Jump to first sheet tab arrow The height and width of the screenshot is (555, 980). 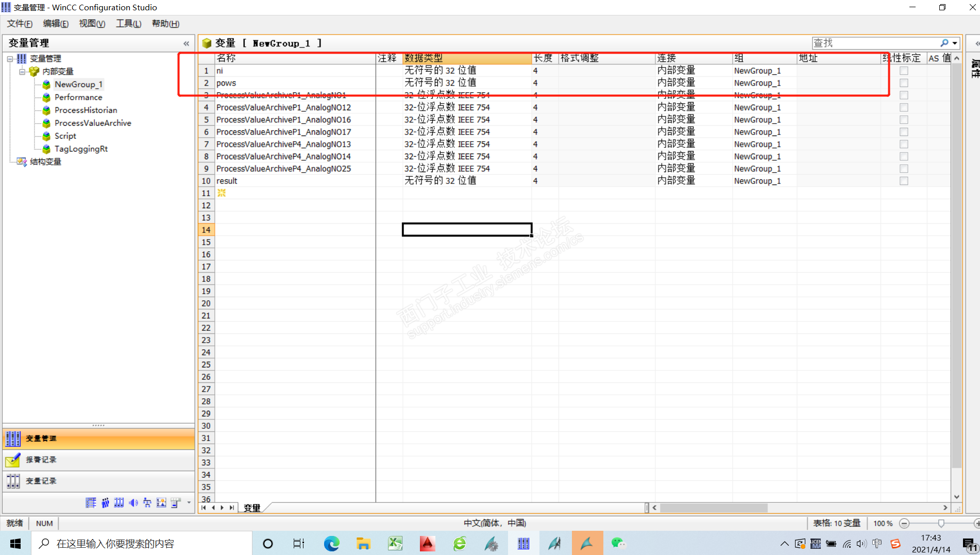pos(204,508)
